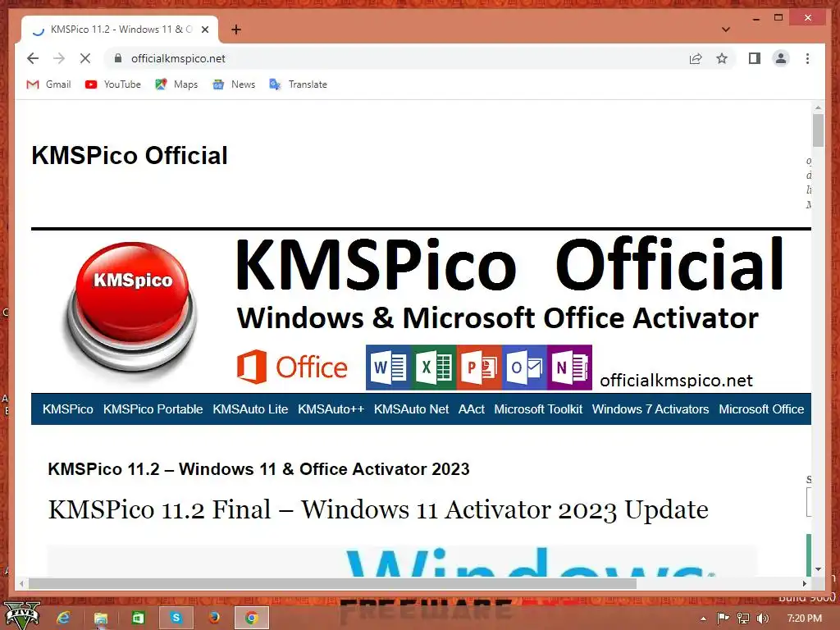This screenshot has height=630, width=840.
Task: Click the GTA V taskbar icon
Action: [21, 617]
